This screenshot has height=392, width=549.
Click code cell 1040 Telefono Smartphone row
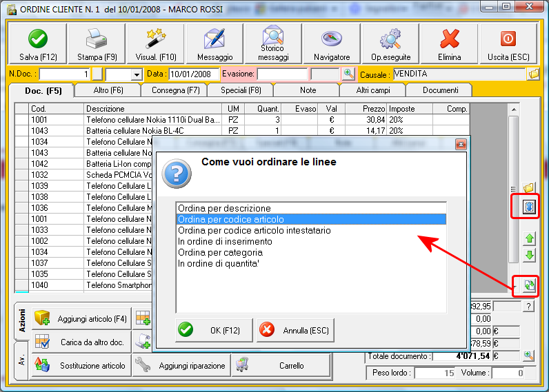point(56,285)
